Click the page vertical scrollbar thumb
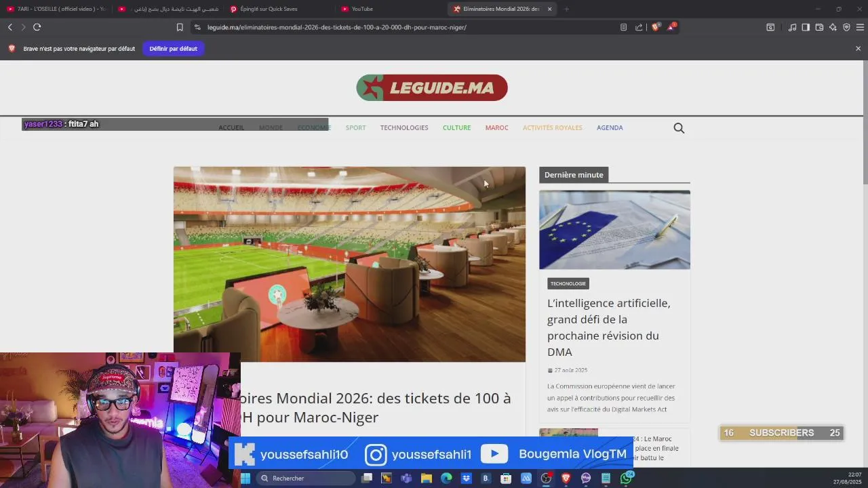Screen dimensions: 868x488 point(865,122)
